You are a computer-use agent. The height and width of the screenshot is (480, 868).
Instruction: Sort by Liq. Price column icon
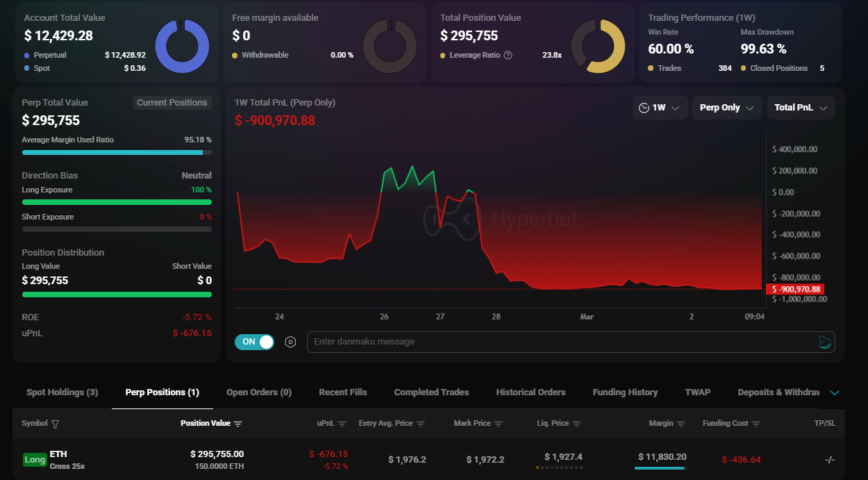[x=576, y=424]
